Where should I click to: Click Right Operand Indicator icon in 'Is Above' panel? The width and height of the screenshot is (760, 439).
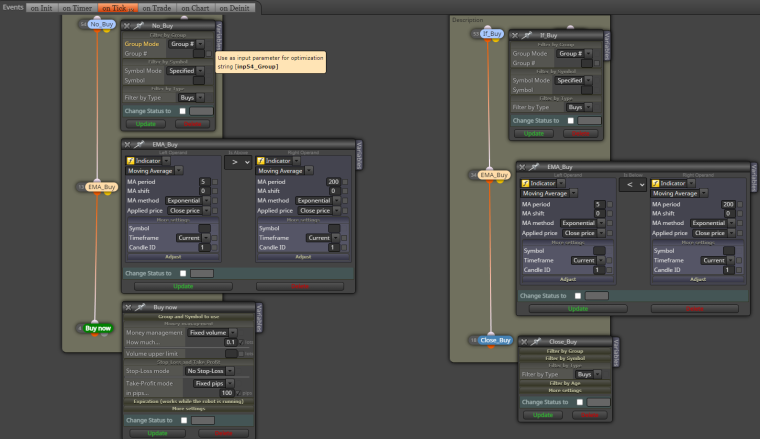point(260,161)
